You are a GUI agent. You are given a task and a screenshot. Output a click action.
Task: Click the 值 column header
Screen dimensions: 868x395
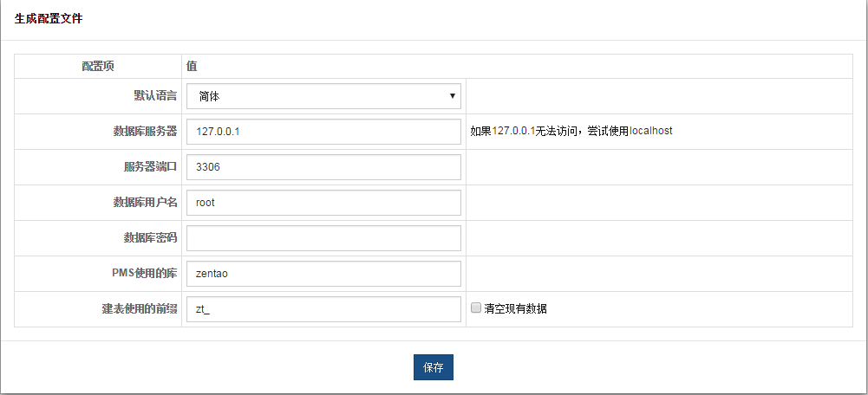[x=192, y=67]
